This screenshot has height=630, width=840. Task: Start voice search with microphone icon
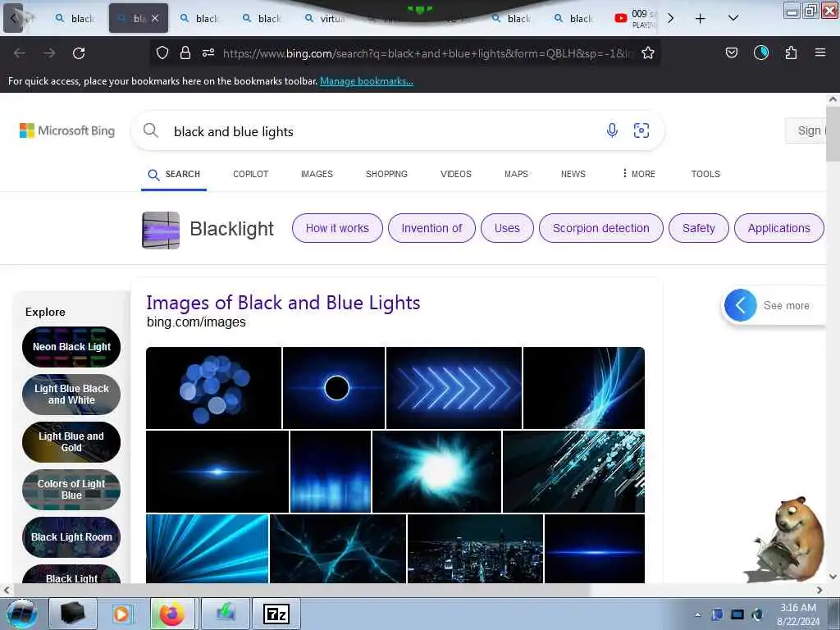tap(612, 130)
